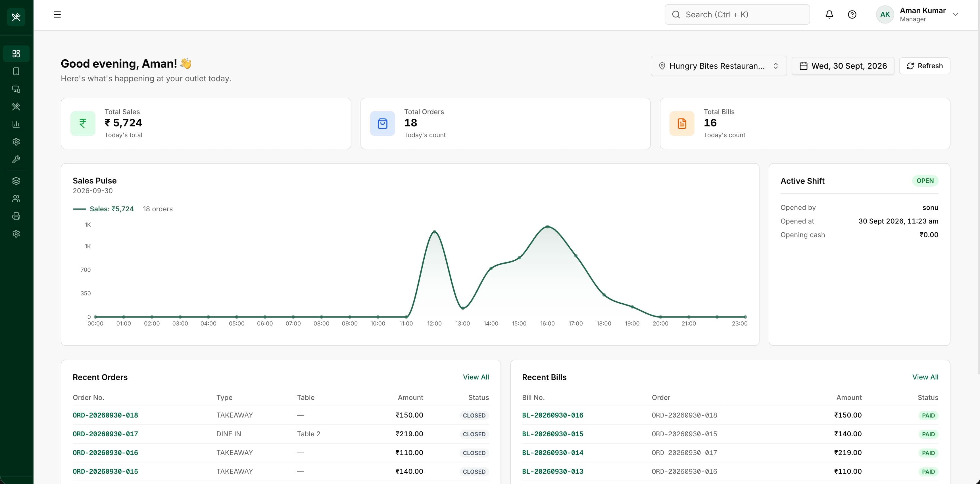
Task: Open order ORD-20260930-015 in Recent Orders
Action: coord(105,471)
